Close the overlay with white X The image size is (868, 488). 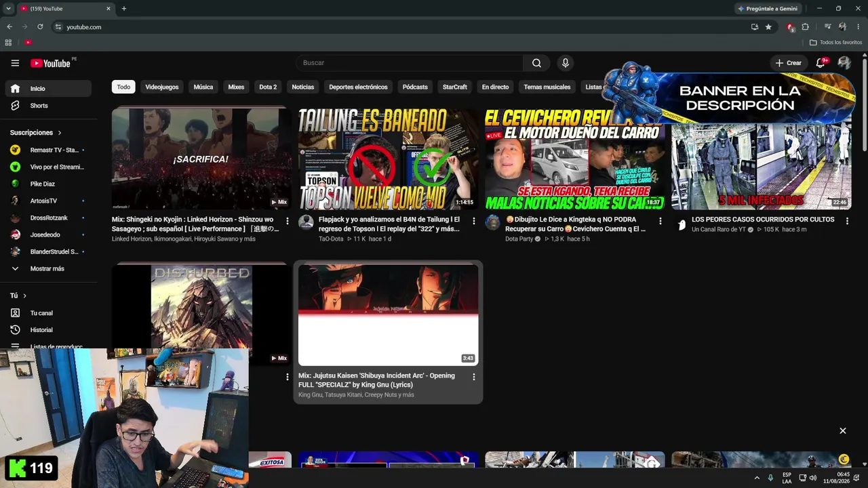coord(843,431)
